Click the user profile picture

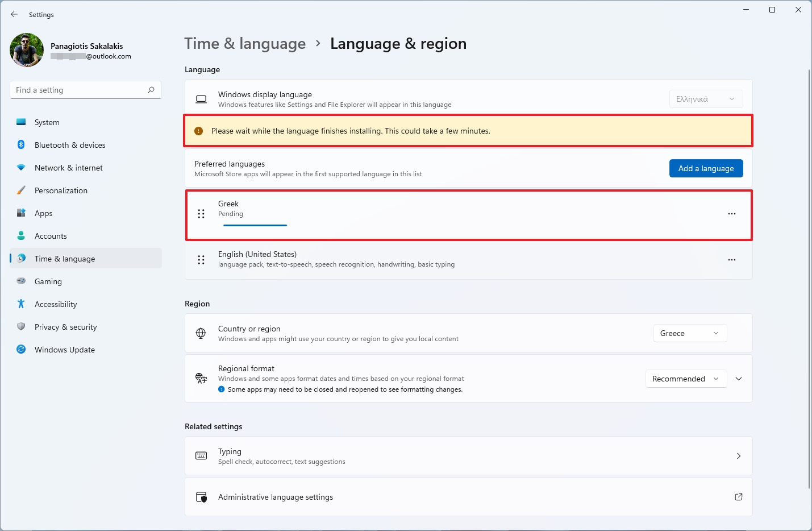point(27,51)
